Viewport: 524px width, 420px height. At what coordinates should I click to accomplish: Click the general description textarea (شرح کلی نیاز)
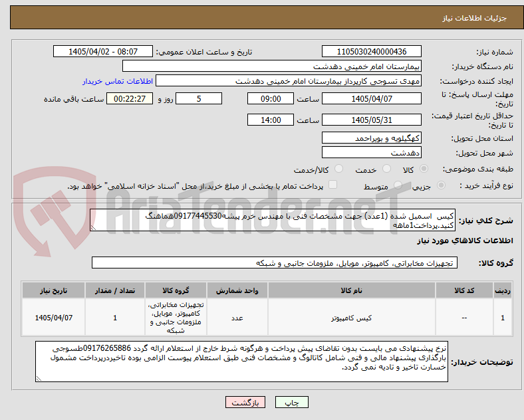(273, 221)
